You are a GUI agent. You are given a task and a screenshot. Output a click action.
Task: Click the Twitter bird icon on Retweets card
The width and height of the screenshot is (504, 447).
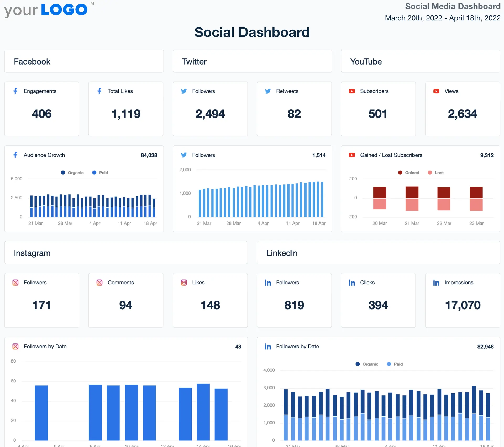point(268,91)
